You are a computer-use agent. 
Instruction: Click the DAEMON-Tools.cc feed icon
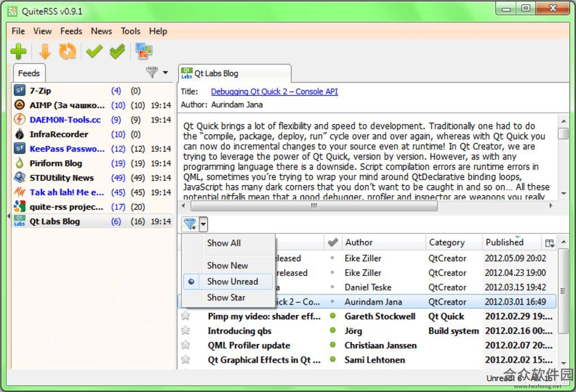19,119
